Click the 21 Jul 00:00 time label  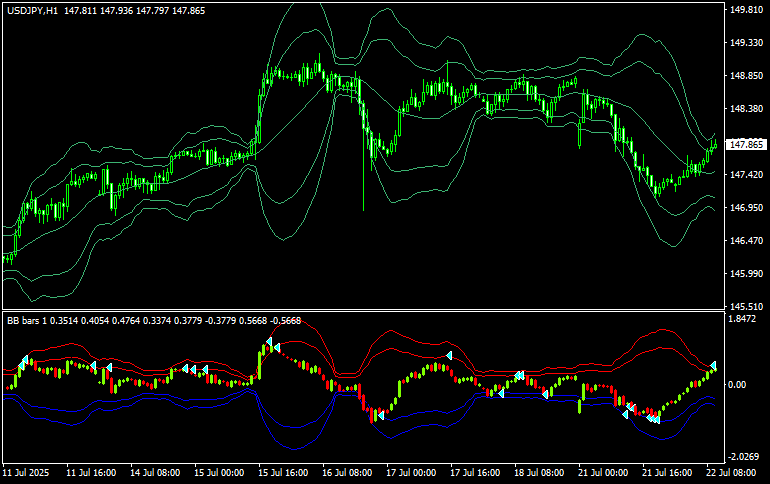point(603,473)
